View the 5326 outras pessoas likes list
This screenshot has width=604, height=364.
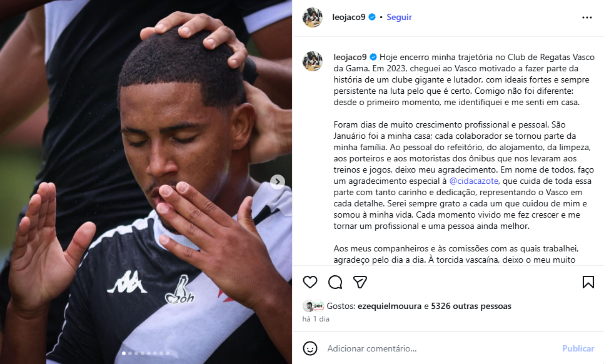(471, 306)
